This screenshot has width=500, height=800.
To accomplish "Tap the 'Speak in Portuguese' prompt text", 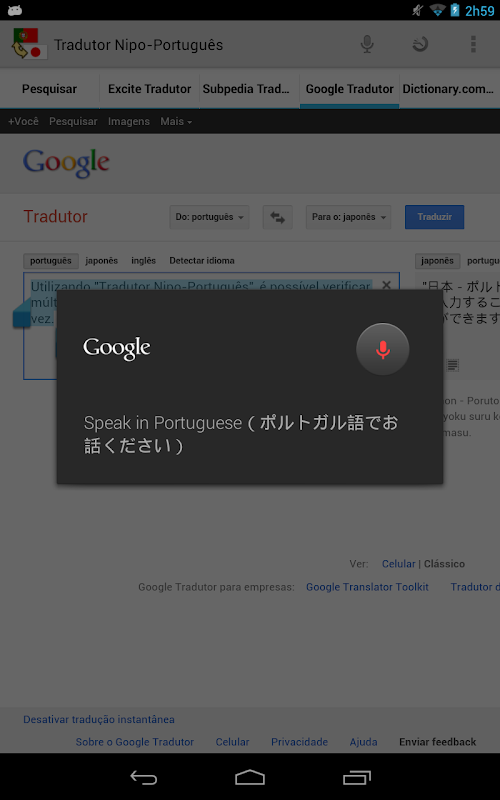I will point(241,434).
